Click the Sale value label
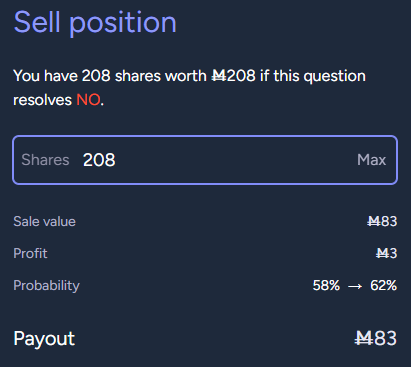The width and height of the screenshot is (411, 367). (x=44, y=221)
